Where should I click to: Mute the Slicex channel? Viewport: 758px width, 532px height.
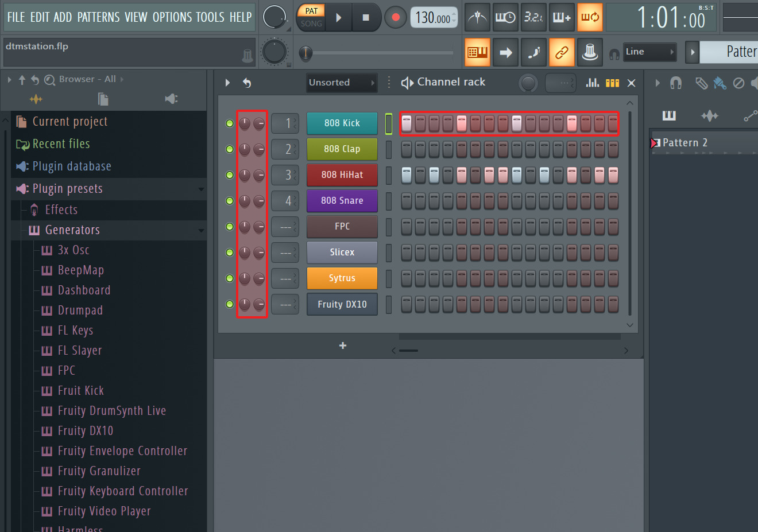click(x=230, y=253)
